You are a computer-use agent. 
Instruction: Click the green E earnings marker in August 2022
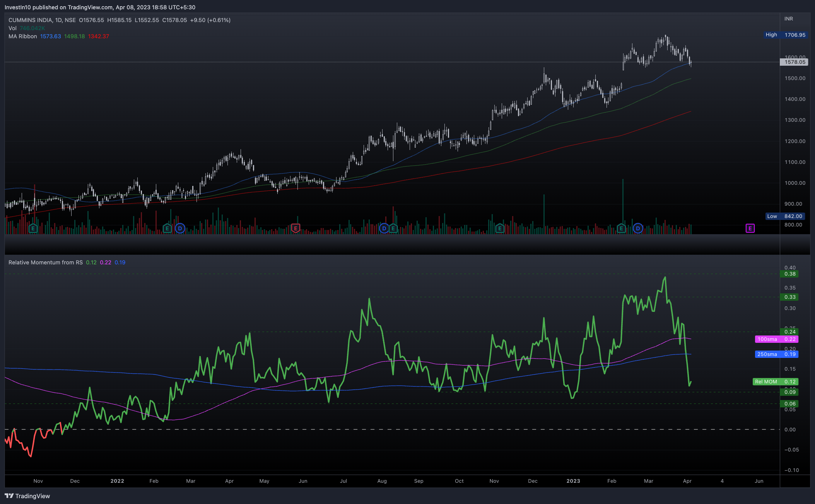(x=393, y=228)
